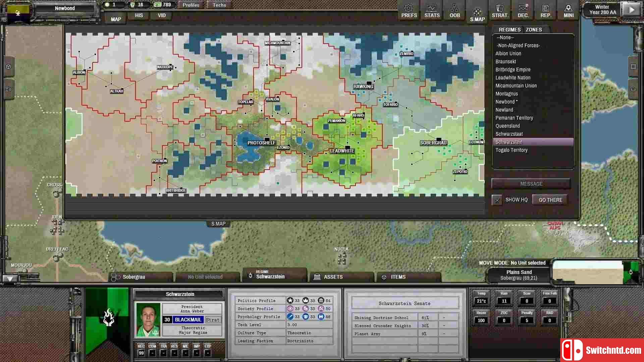This screenshot has height=362, width=644.
Task: Open the Techs tab
Action: click(219, 5)
